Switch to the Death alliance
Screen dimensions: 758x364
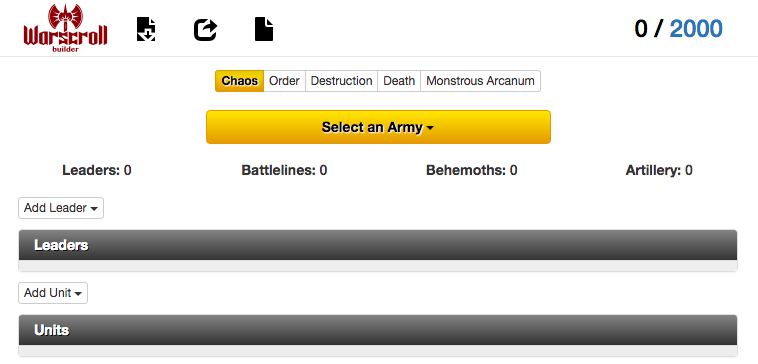click(399, 81)
